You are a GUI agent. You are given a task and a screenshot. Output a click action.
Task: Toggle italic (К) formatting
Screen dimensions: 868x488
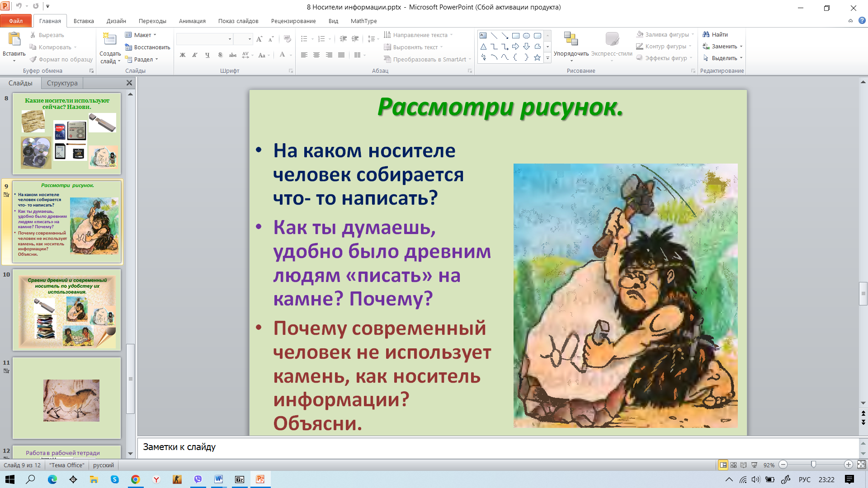(195, 55)
